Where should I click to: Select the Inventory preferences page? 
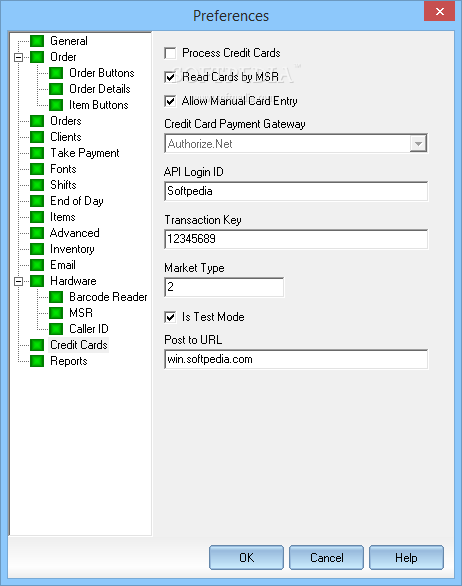[72, 249]
